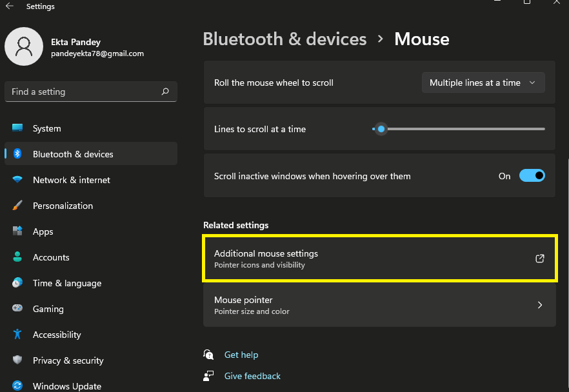Open System via its monitor icon
The height and width of the screenshot is (392, 569).
point(17,128)
